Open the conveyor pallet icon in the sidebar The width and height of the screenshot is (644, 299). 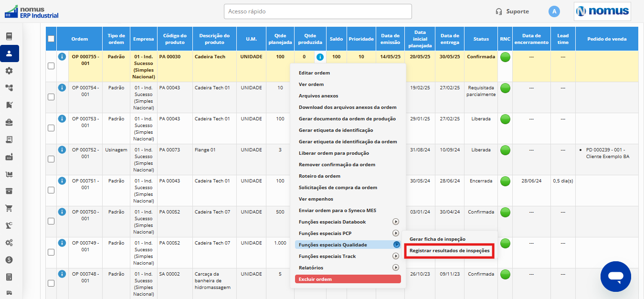click(9, 174)
